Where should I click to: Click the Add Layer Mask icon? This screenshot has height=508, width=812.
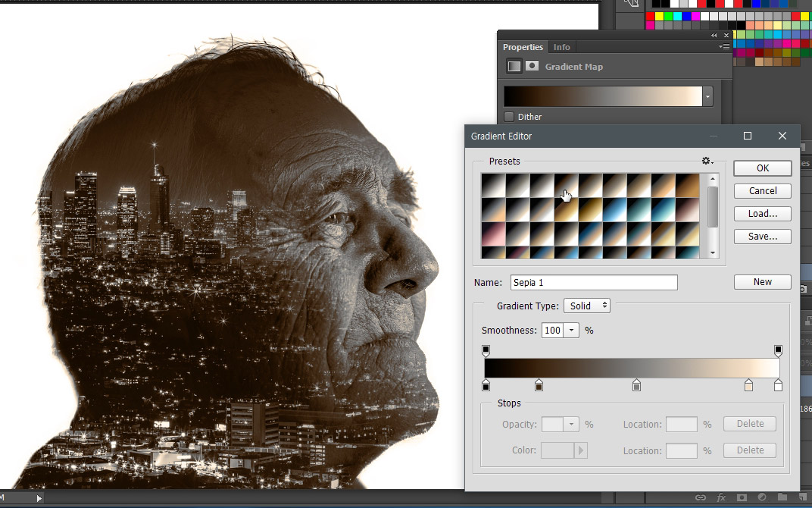(x=742, y=497)
